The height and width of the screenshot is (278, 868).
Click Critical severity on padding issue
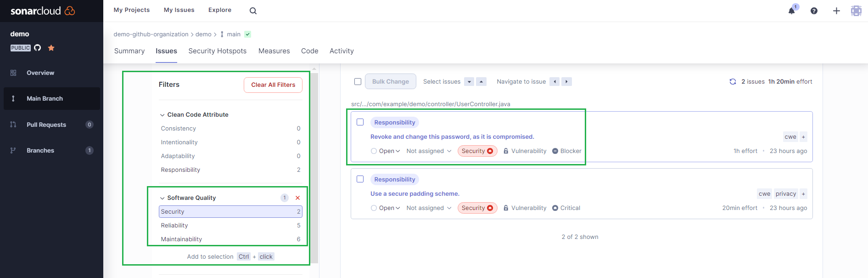(x=566, y=208)
